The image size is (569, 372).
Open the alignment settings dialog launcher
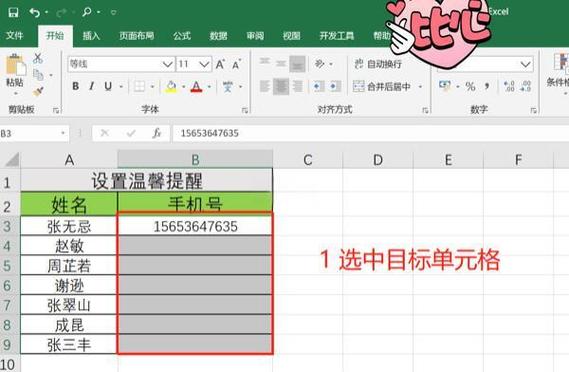(425, 110)
